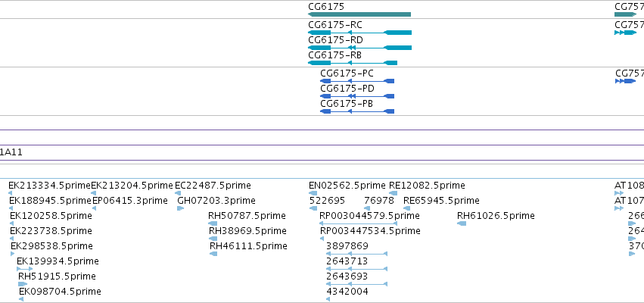Click the EK139934.5prime feature arrow
This screenshot has height=303, width=644.
coord(25,269)
